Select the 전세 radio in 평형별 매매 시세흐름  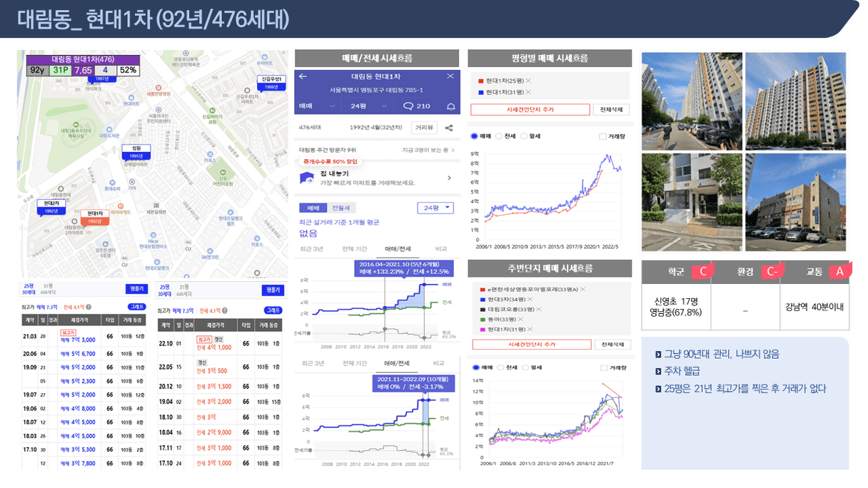(x=498, y=136)
